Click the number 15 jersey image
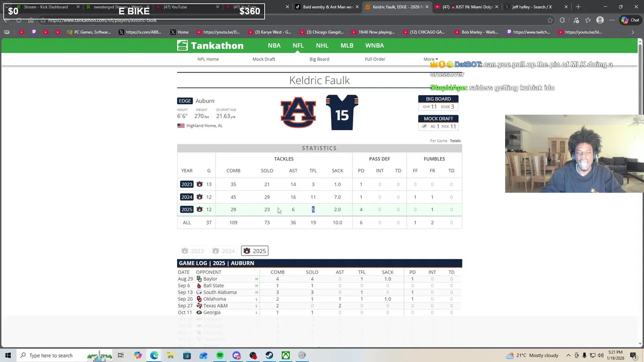This screenshot has width=644, height=362. [x=342, y=113]
